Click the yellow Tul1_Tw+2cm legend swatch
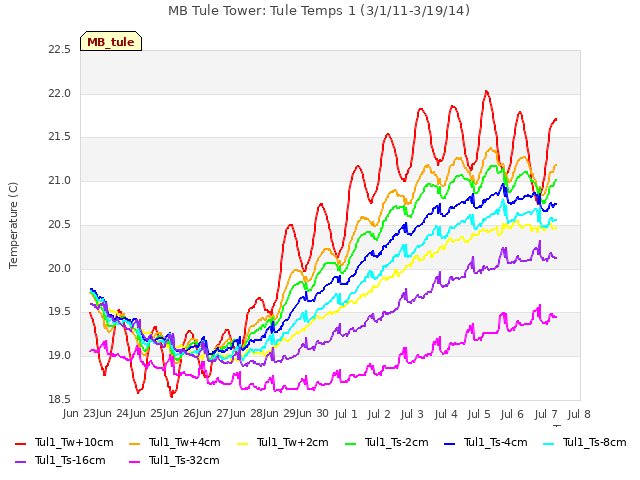This screenshot has width=640, height=480. point(242,444)
